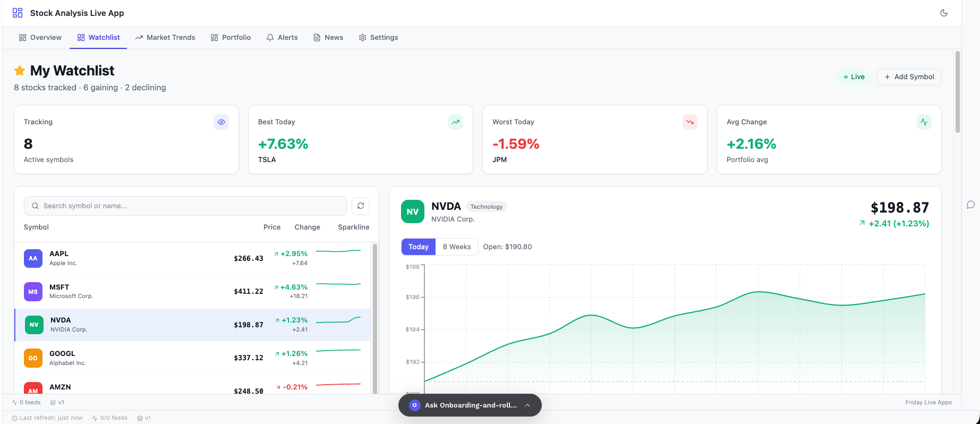Image resolution: width=980 pixels, height=424 pixels.
Task: Click GOOGL price $337.12
Action: [249, 358]
